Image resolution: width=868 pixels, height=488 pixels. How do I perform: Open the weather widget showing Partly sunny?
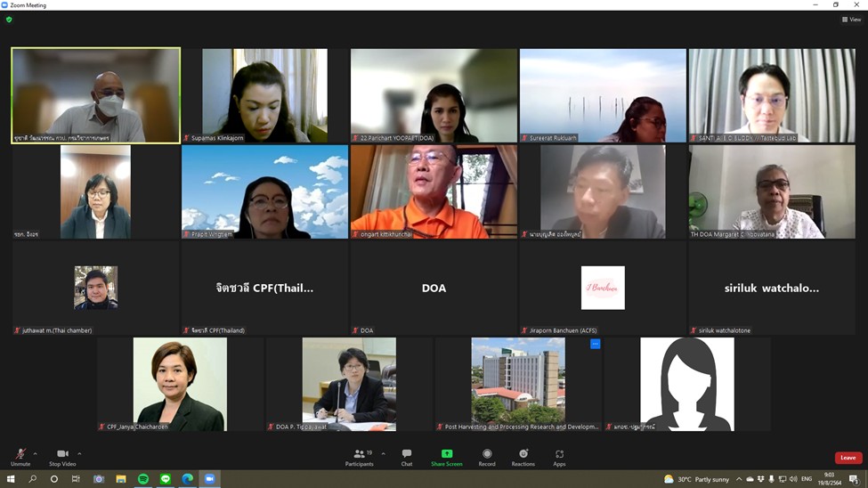tap(697, 479)
